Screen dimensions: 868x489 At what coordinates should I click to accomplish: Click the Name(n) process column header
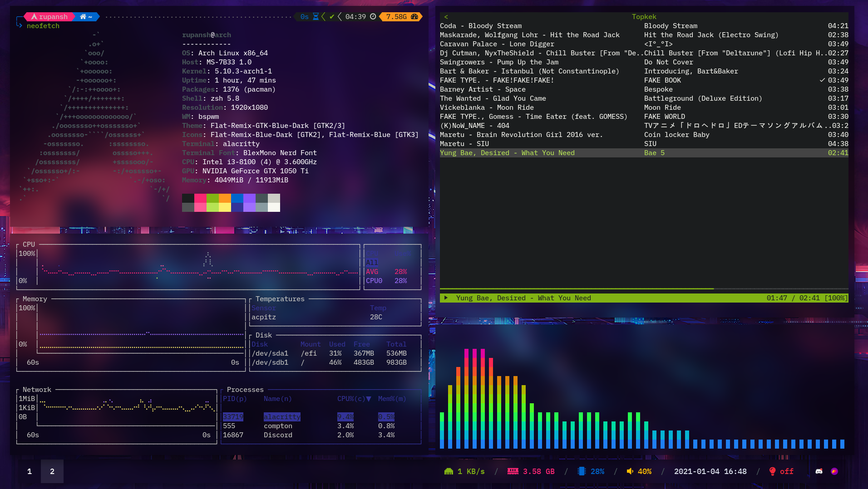[x=278, y=399]
